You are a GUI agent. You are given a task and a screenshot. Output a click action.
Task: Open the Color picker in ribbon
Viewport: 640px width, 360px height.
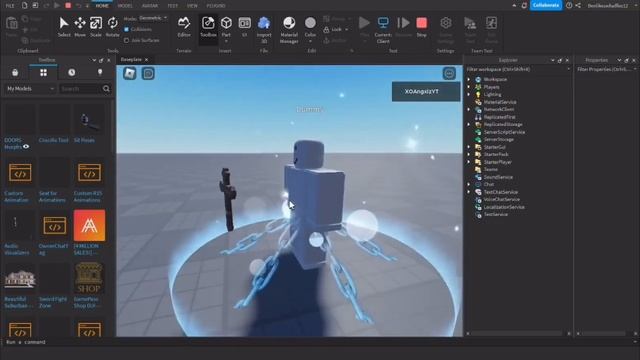(x=310, y=29)
